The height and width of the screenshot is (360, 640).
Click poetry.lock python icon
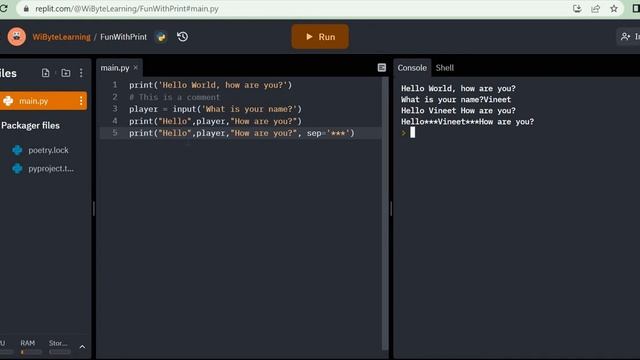17,150
